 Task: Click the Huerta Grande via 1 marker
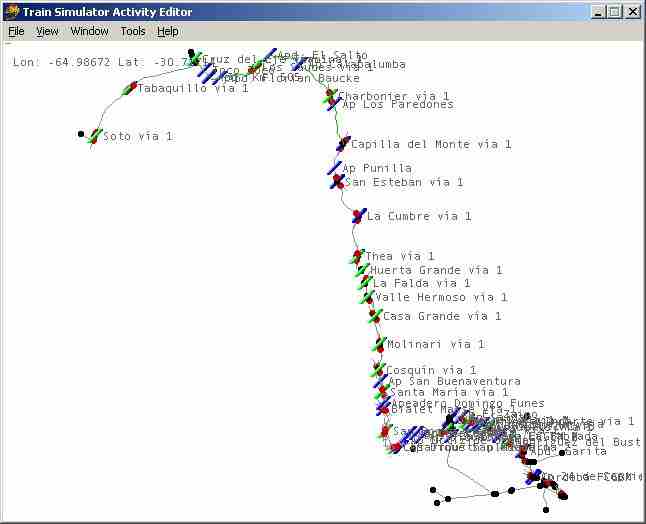click(x=364, y=270)
